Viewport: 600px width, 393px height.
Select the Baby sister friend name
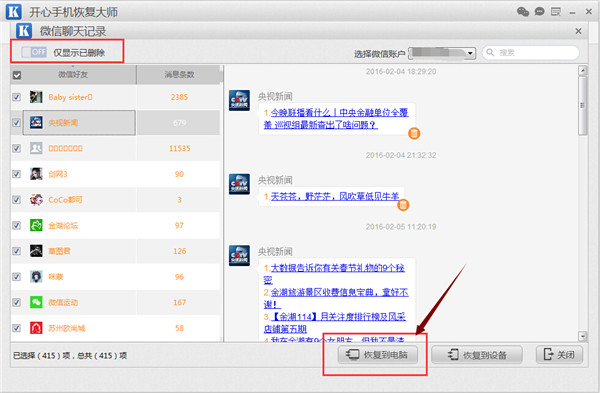click(x=70, y=97)
